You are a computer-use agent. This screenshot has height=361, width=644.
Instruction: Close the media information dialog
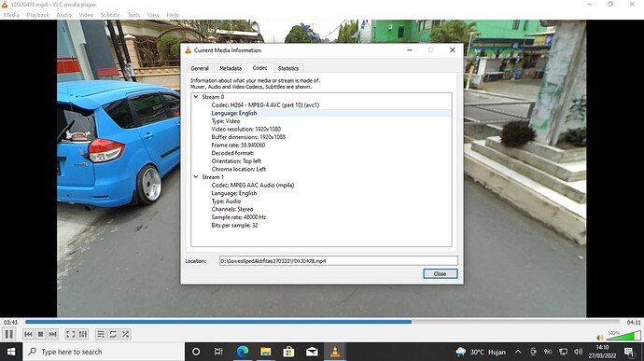pos(440,274)
